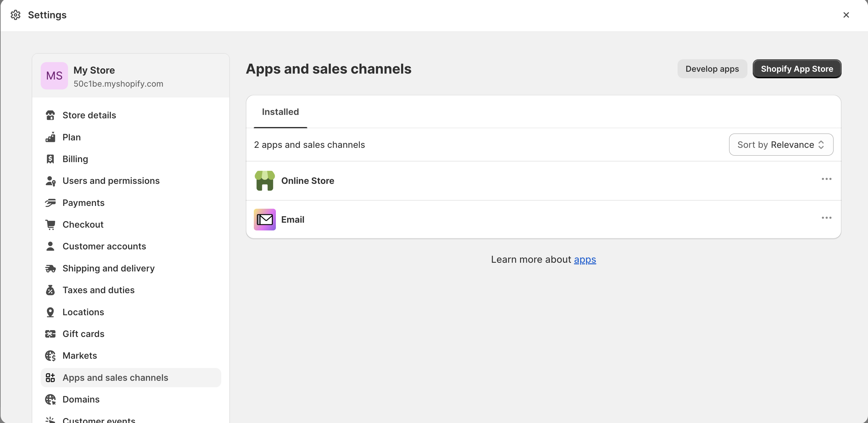Navigate to Payments settings

[x=131, y=203]
